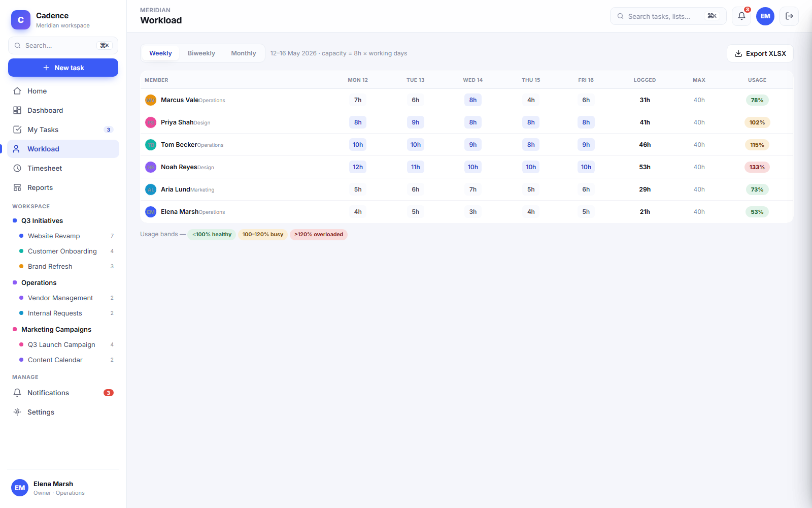Click the Cadence logo icon
Screen dimensions: 812x508
21,20
